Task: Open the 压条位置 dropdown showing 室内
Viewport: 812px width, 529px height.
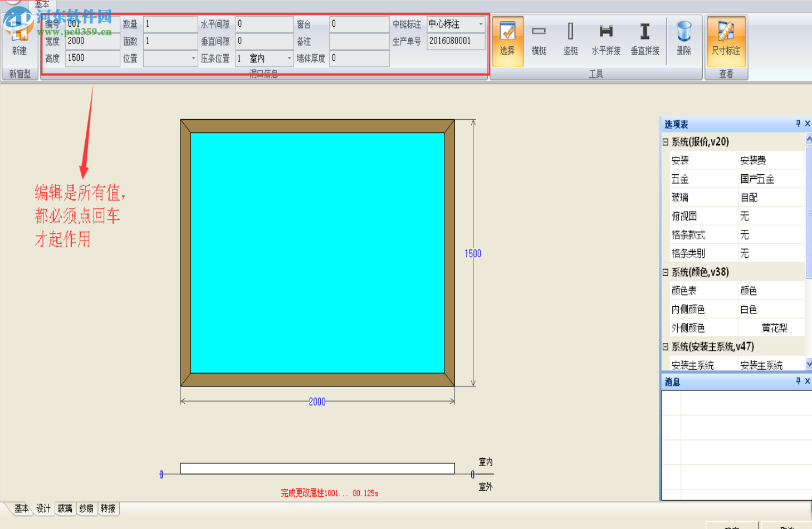Action: (289, 58)
